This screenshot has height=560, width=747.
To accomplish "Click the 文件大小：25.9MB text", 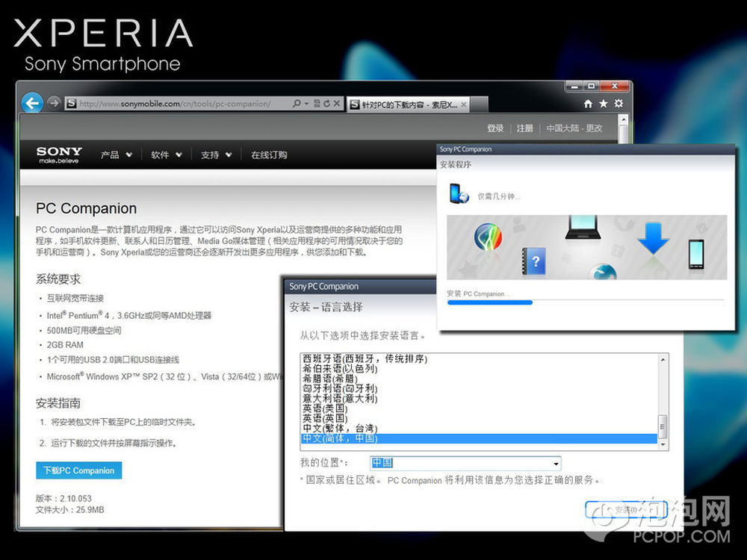I will [x=69, y=510].
